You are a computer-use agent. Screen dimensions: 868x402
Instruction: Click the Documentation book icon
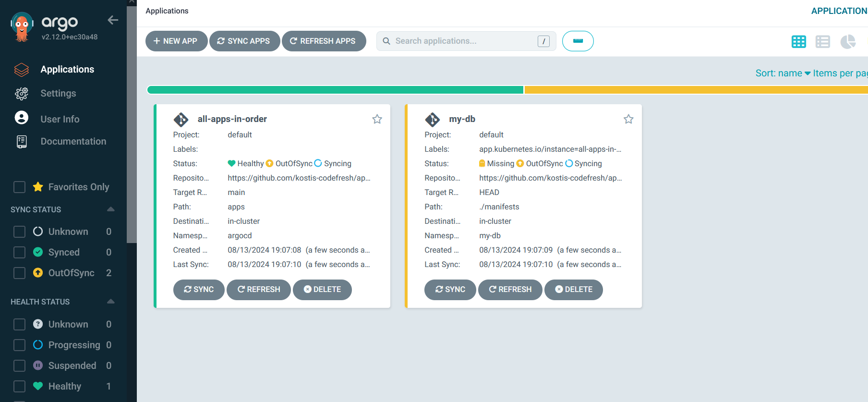(x=22, y=142)
